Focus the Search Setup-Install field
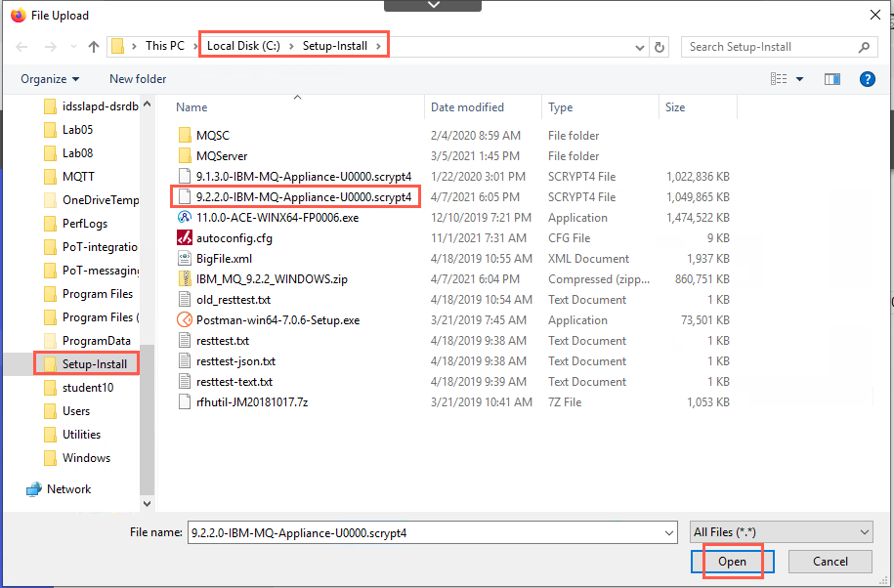894x588 pixels. 779,47
